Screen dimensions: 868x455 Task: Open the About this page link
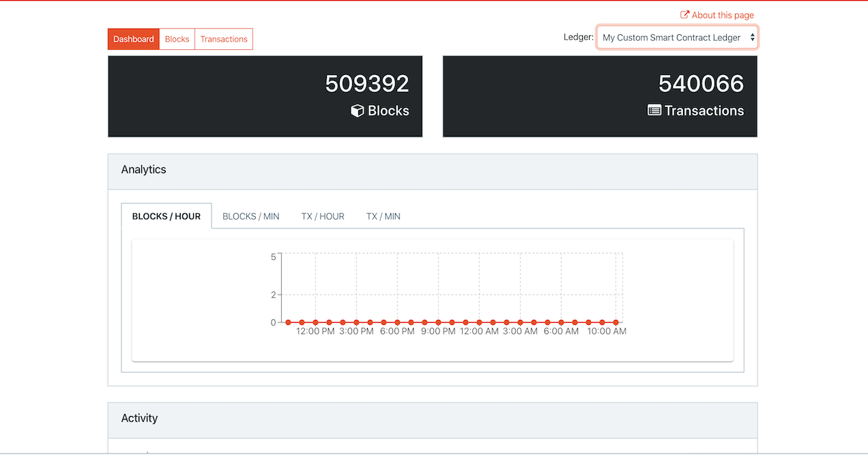pyautogui.click(x=717, y=15)
